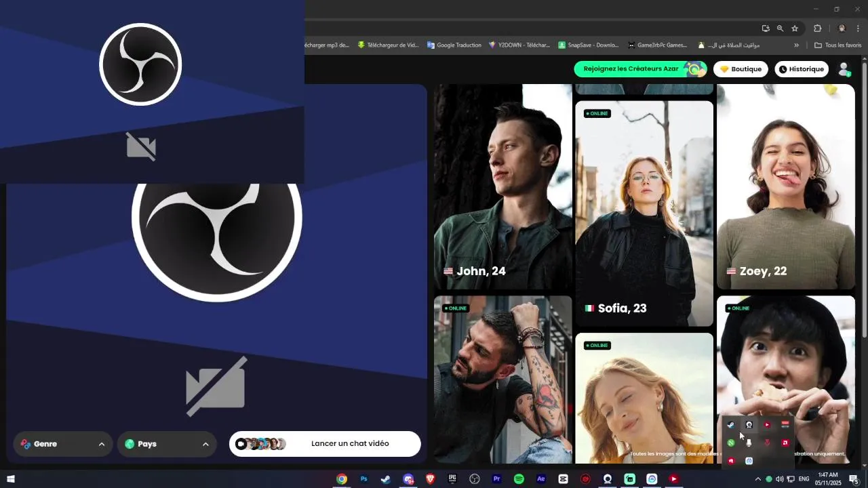Open OBS Studio from the taskbar
868x488 pixels.
[475, 479]
